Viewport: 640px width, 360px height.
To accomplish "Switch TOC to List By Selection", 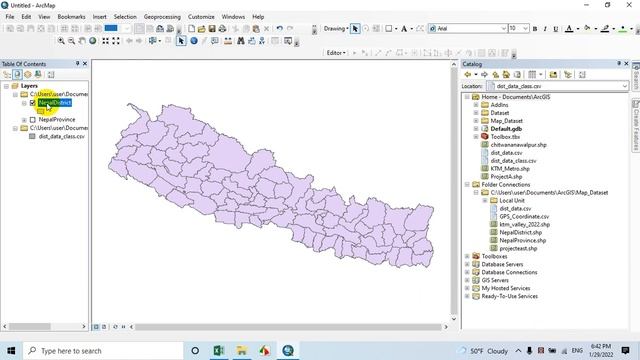I will [x=38, y=74].
